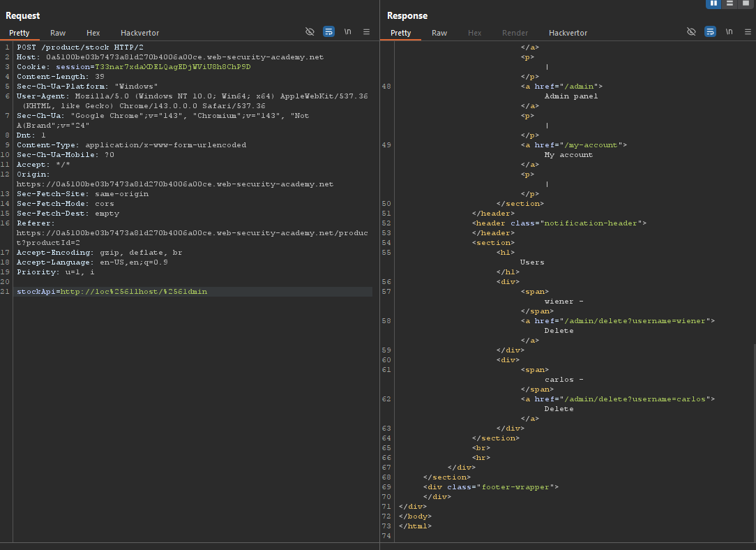Select side-by-side split layout icon
756x550 pixels.
[x=713, y=3]
